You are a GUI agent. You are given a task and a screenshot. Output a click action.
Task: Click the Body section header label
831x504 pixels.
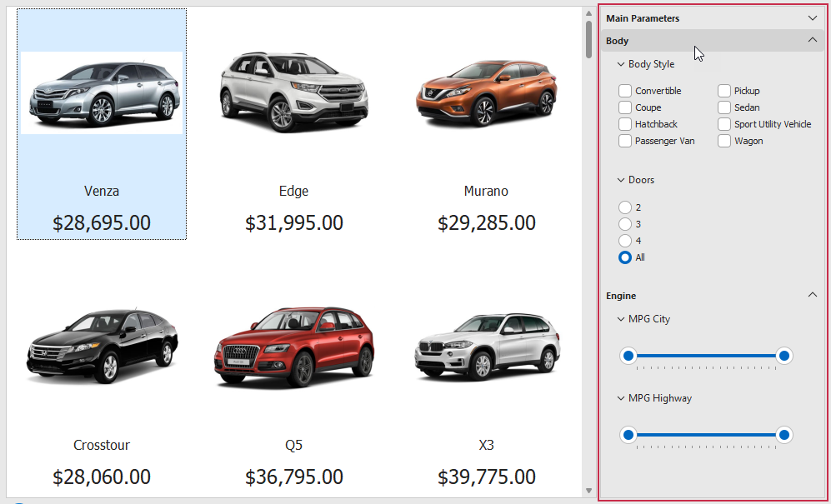click(x=618, y=41)
